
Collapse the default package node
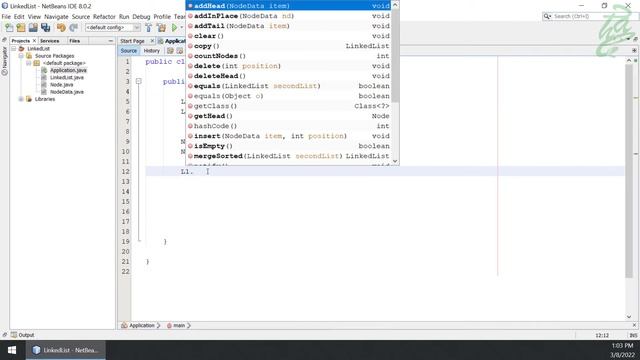pyautogui.click(x=29, y=63)
